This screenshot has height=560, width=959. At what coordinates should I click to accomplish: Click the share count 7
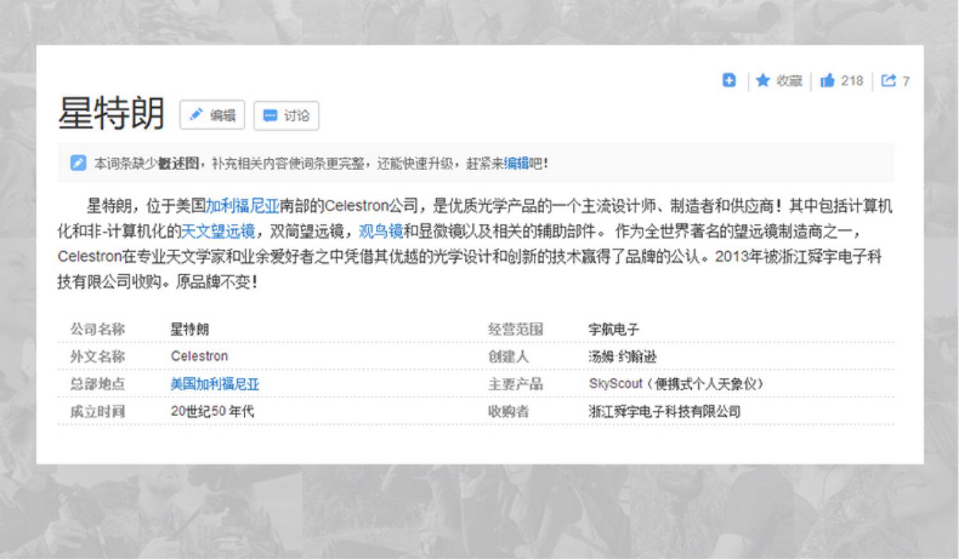(905, 81)
